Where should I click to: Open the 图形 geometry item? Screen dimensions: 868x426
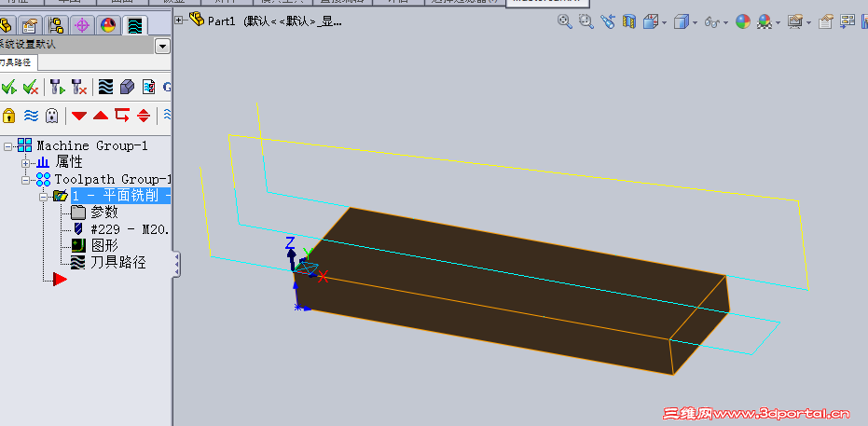(x=104, y=246)
